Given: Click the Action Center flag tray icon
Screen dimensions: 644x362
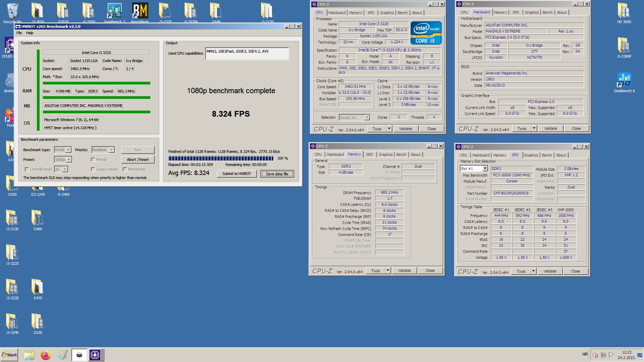Looking at the screenshot, I should click(611, 355).
